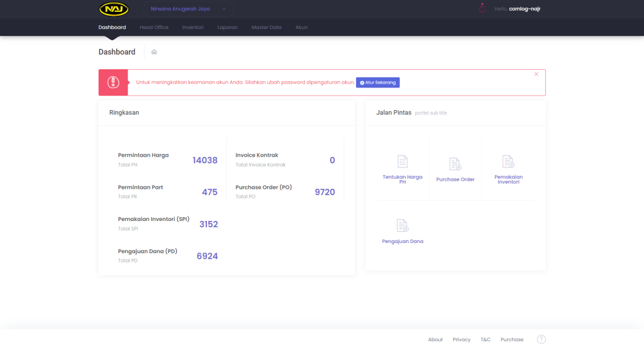The width and height of the screenshot is (644, 350).
Task: Expand the Laporan menu
Action: click(x=227, y=28)
